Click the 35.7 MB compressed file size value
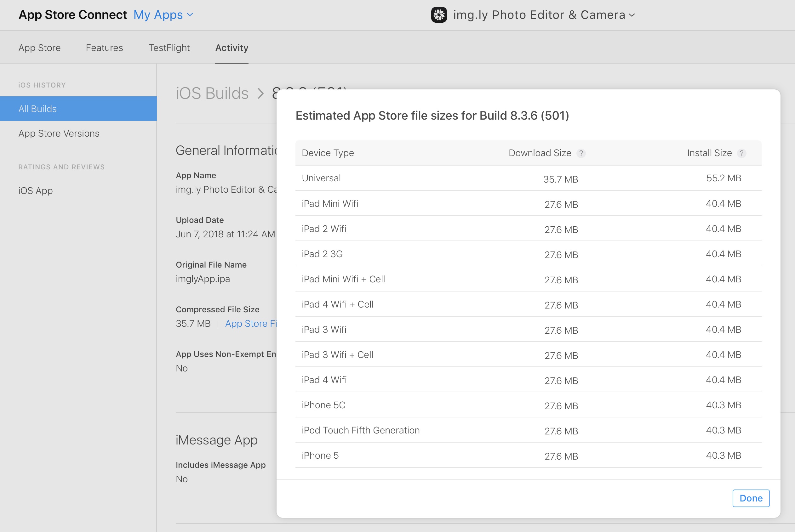Image resolution: width=795 pixels, height=532 pixels. pos(193,324)
